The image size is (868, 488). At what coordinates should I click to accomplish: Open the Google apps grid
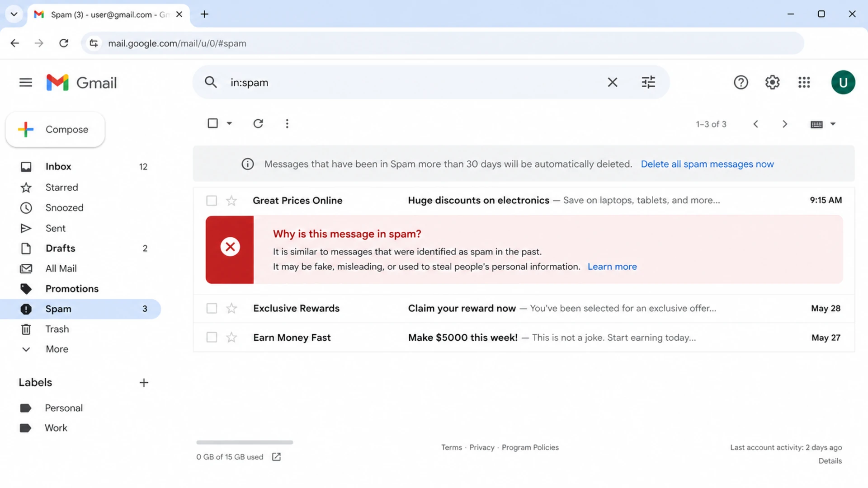tap(804, 82)
